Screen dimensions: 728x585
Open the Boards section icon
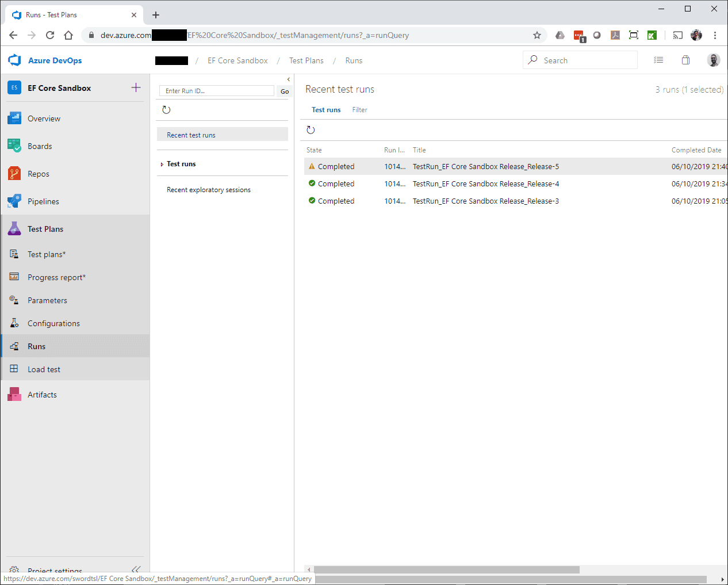pos(14,146)
